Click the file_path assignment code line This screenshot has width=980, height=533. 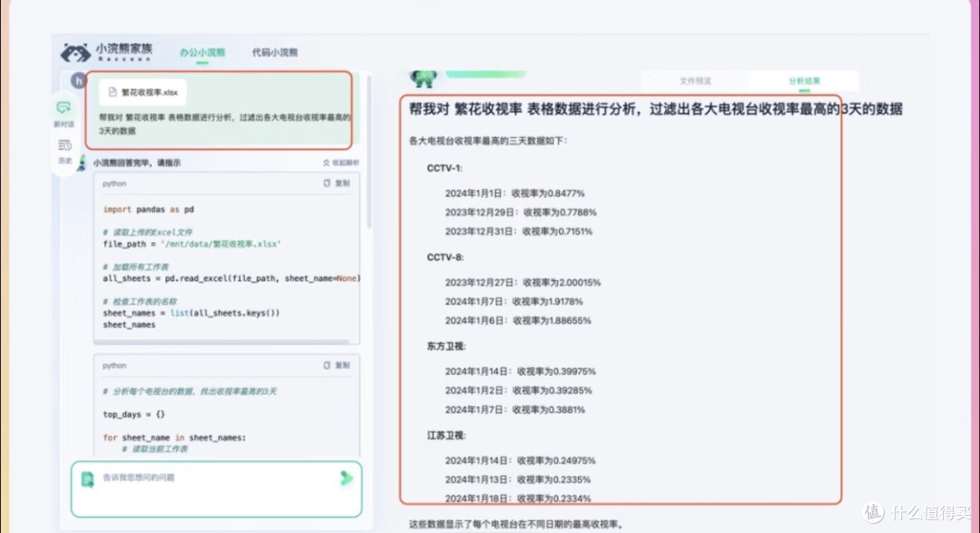point(191,244)
